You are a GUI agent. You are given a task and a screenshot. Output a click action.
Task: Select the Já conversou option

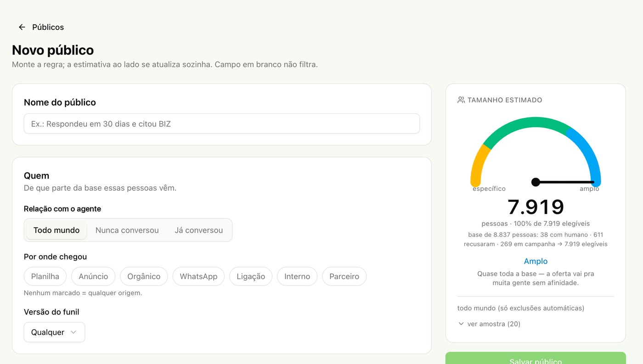199,230
